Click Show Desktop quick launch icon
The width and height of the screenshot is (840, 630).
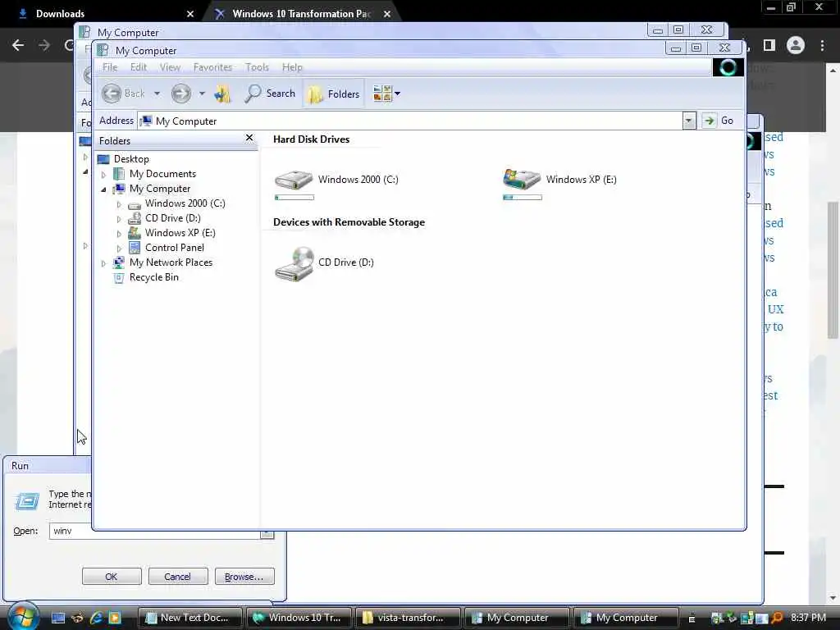(58, 618)
